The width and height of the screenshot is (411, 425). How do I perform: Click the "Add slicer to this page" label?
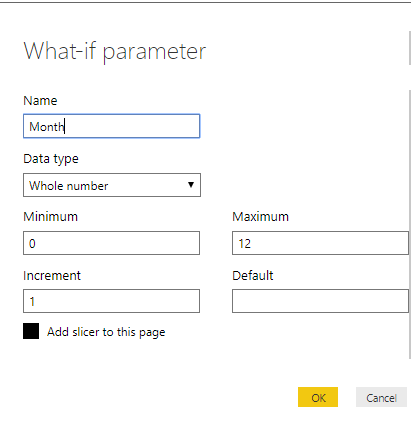(106, 332)
